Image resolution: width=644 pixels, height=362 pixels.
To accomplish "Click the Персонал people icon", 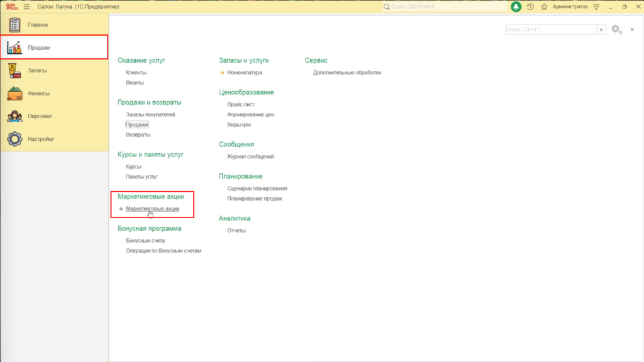I will coord(14,116).
